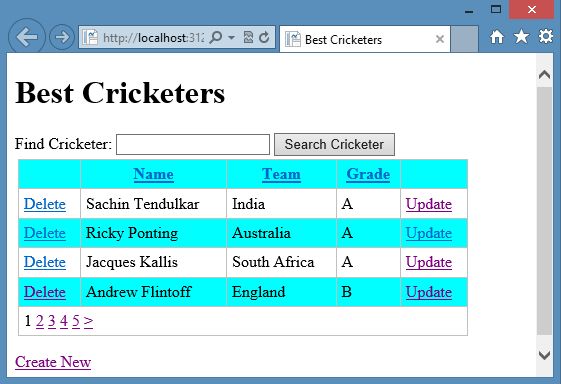Click the 'Best Cricketers' page heading
Viewport: 561px width, 384px height.
tap(120, 93)
